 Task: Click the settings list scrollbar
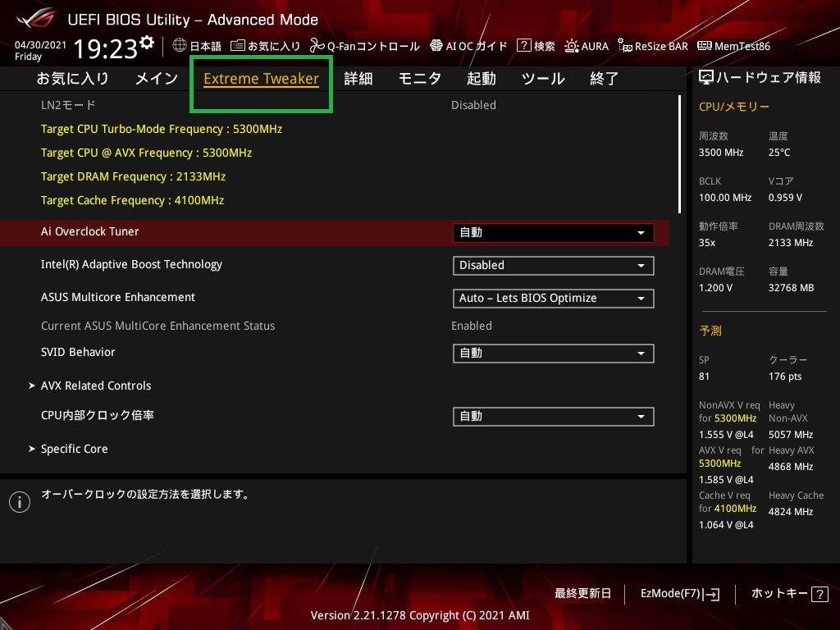[679, 154]
